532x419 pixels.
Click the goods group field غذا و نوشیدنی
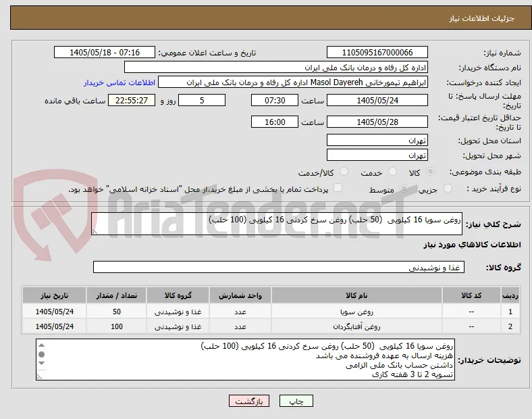click(x=279, y=267)
